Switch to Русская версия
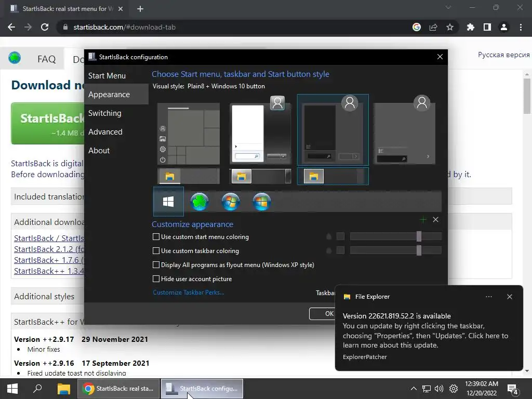Viewport: 532px width, 399px height. pyautogui.click(x=503, y=55)
